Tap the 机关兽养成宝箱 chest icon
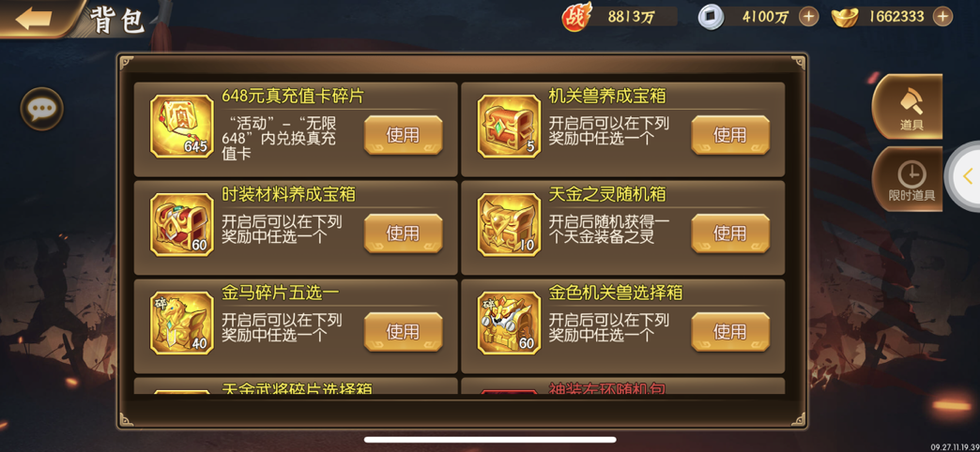The image size is (980, 452). coord(509,126)
